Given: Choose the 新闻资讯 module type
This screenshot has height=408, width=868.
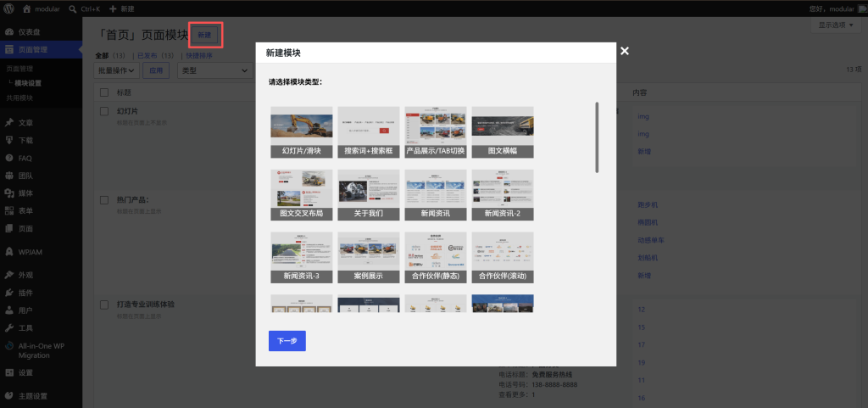Looking at the screenshot, I should 436,195.
